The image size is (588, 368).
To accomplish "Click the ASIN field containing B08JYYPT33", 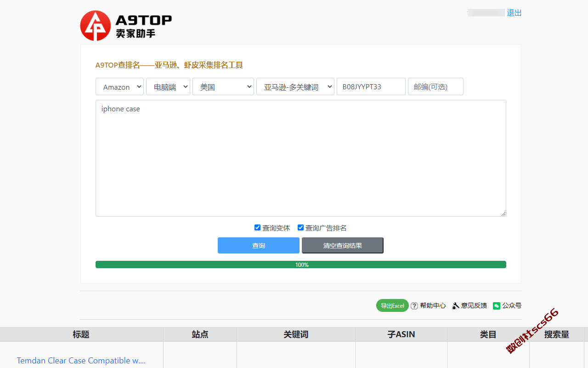I will click(x=371, y=86).
